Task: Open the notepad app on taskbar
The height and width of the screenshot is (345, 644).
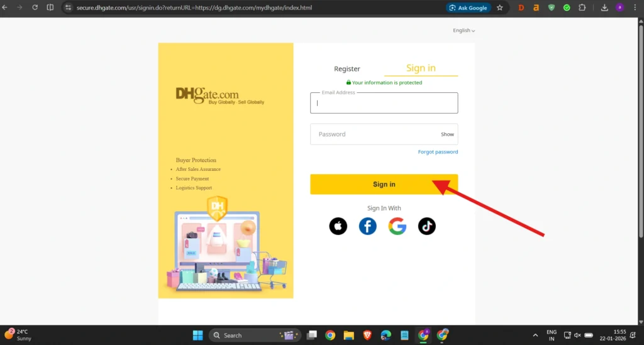Action: point(404,335)
